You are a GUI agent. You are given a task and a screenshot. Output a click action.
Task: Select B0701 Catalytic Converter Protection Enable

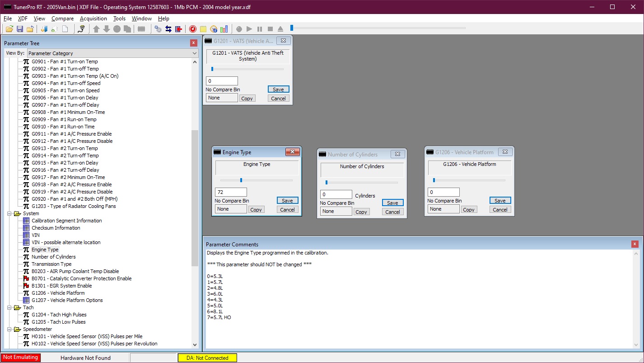(x=82, y=278)
